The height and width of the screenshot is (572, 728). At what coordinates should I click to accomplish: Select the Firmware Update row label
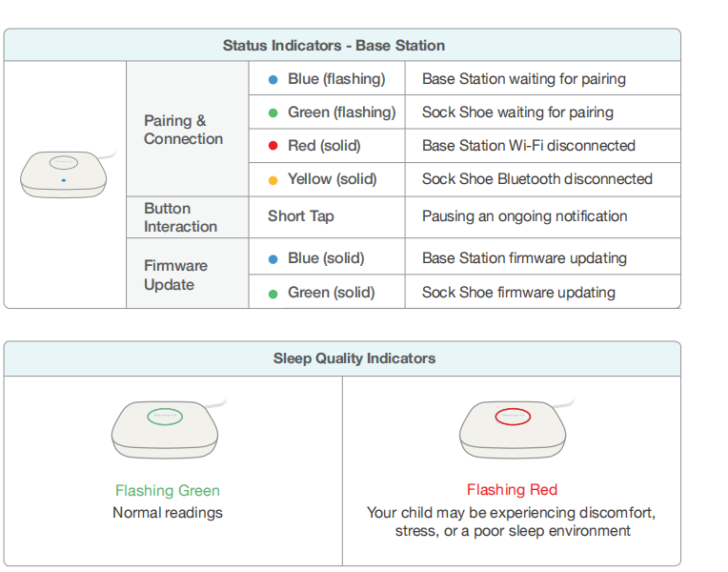(x=175, y=276)
